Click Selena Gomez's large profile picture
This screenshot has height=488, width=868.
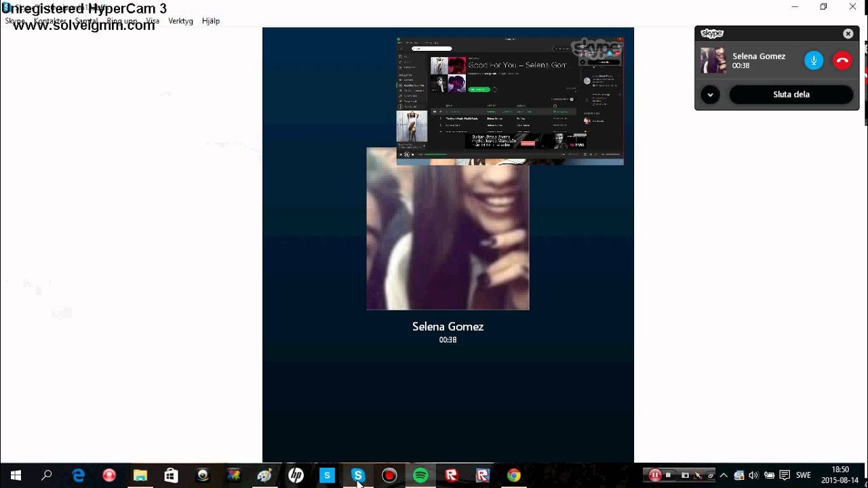click(448, 228)
